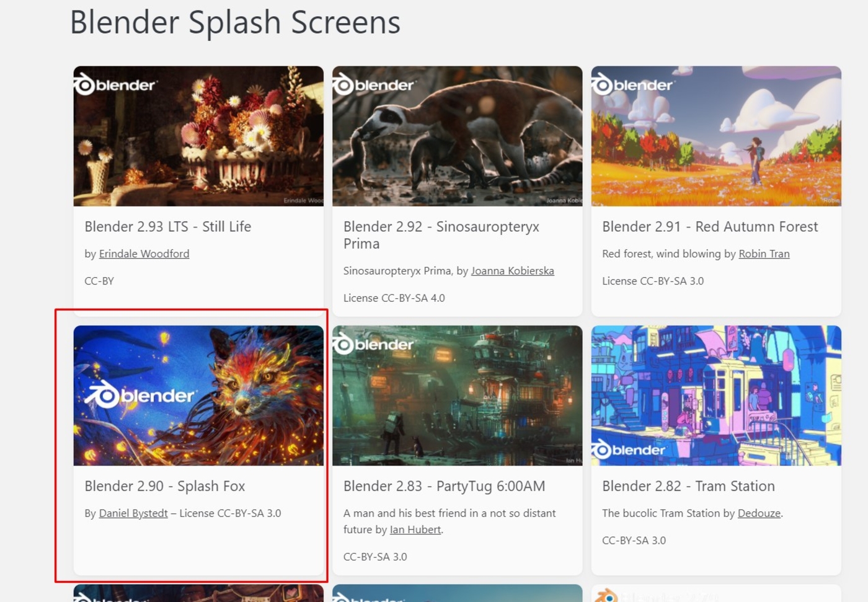Click the Blender 2.82 - Tram Station title

click(688, 486)
